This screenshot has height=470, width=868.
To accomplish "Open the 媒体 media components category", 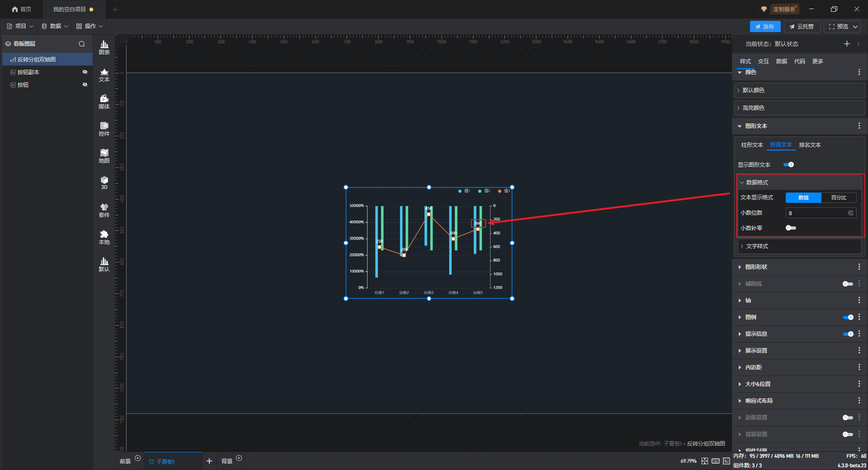I will (104, 102).
